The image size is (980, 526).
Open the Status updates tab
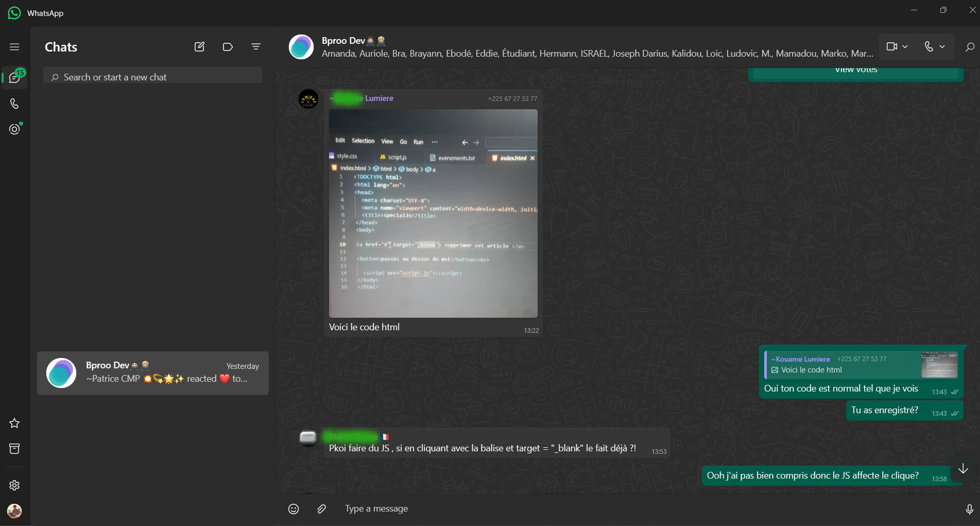coord(14,129)
